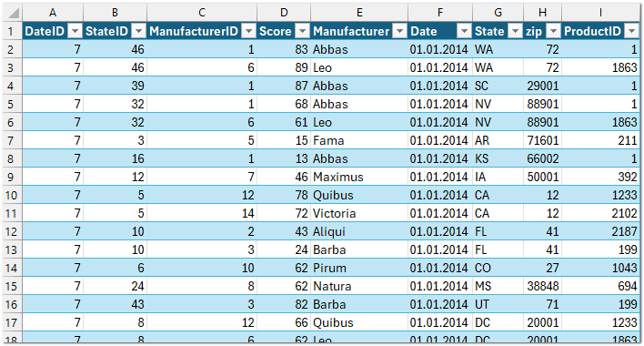Click the Select All corner triangle
The image size is (644, 346).
tap(13, 13)
